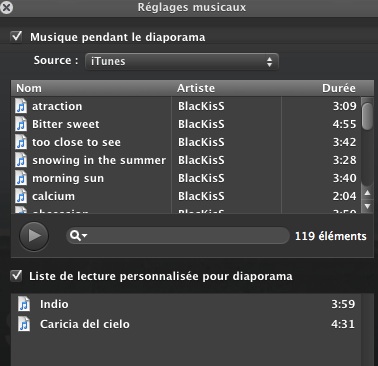This screenshot has height=366, width=378.
Task: Play the selected song preview
Action: (34, 236)
